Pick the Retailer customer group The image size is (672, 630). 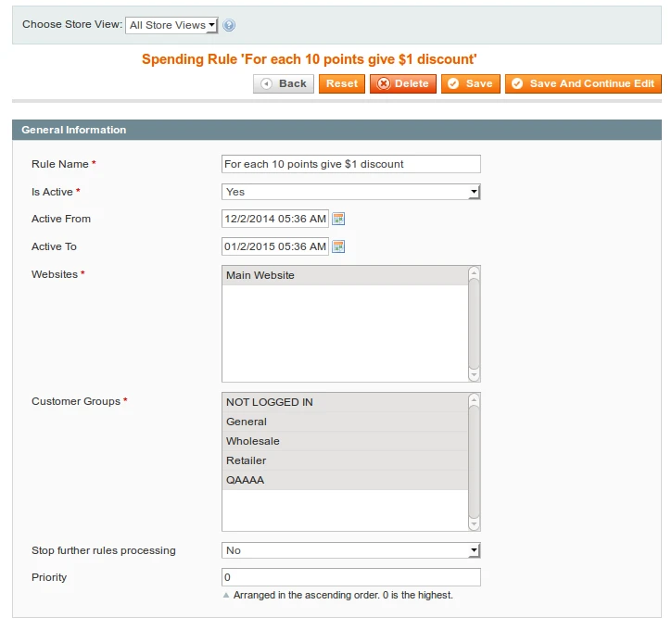point(344,460)
